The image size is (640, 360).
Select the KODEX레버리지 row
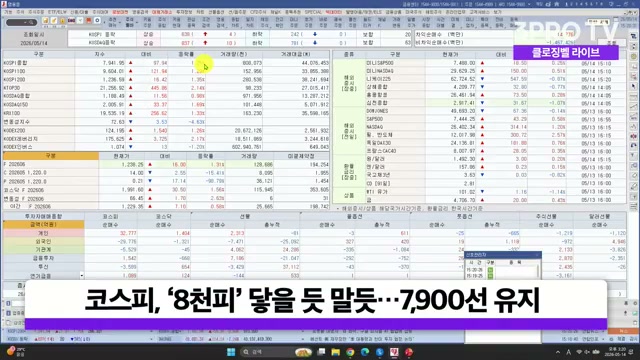pos(166,139)
